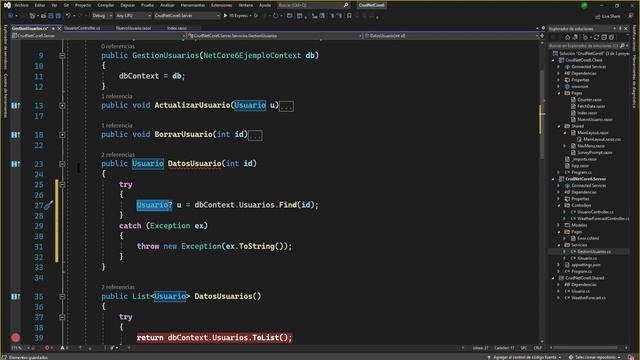Click the interface implementation glyph on line 18

pos(16,134)
